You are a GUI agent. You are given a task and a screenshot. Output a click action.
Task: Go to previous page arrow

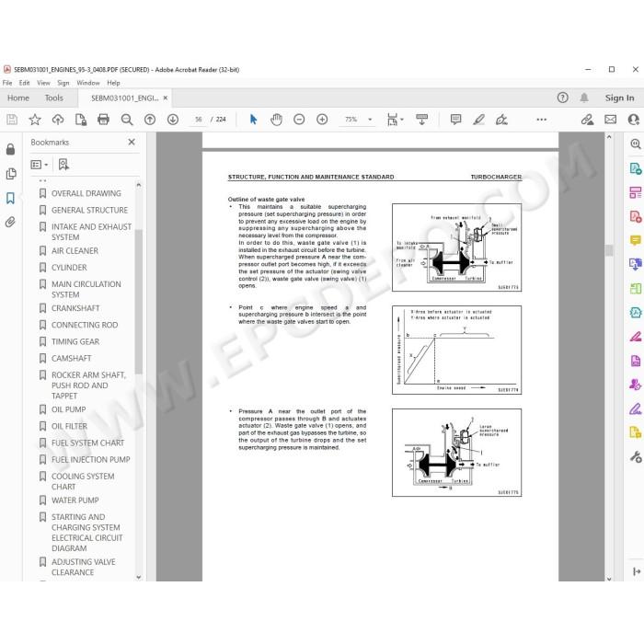150,120
